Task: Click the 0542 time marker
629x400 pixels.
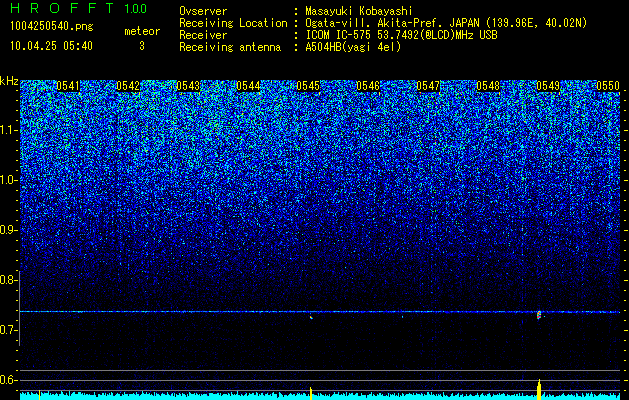Action: coord(128,86)
